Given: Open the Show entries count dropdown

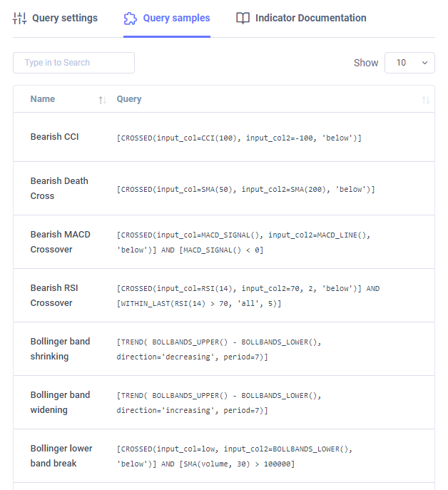Looking at the screenshot, I should click(409, 63).
